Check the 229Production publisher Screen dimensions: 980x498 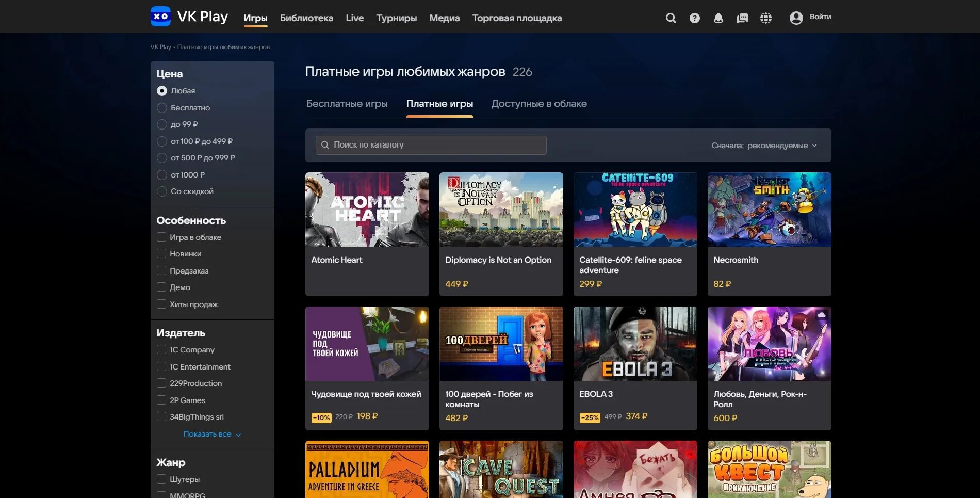coord(161,383)
